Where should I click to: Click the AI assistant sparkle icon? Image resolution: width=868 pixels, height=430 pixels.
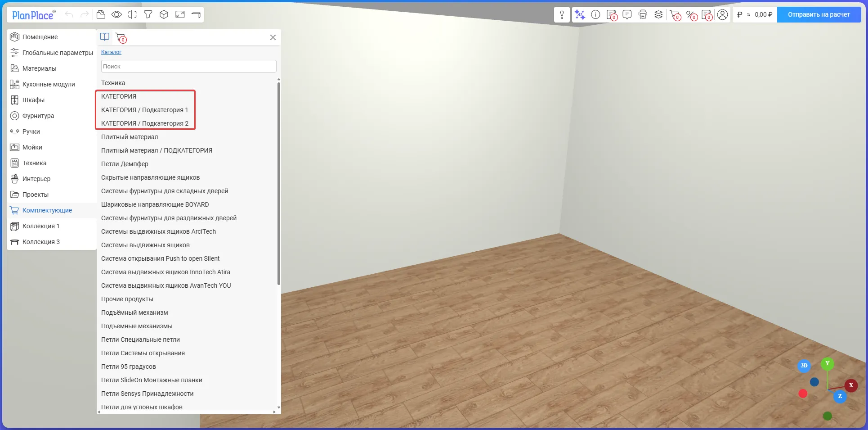(x=580, y=15)
